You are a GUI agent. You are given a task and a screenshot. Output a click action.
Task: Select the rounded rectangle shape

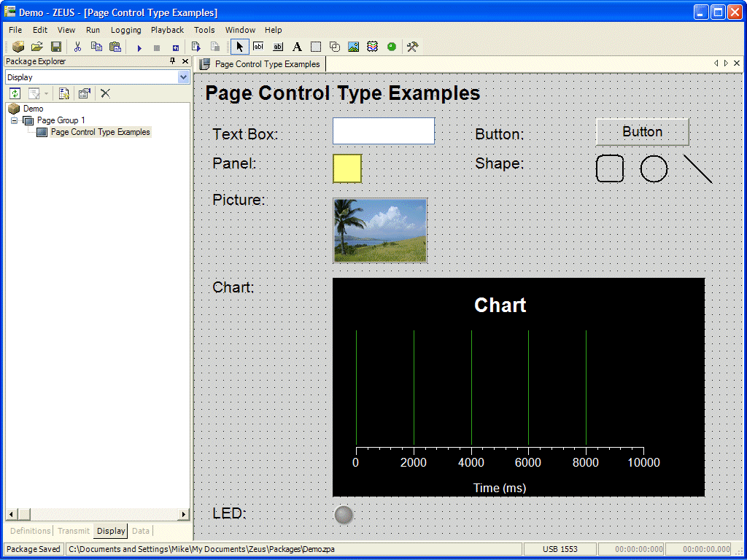(x=610, y=168)
